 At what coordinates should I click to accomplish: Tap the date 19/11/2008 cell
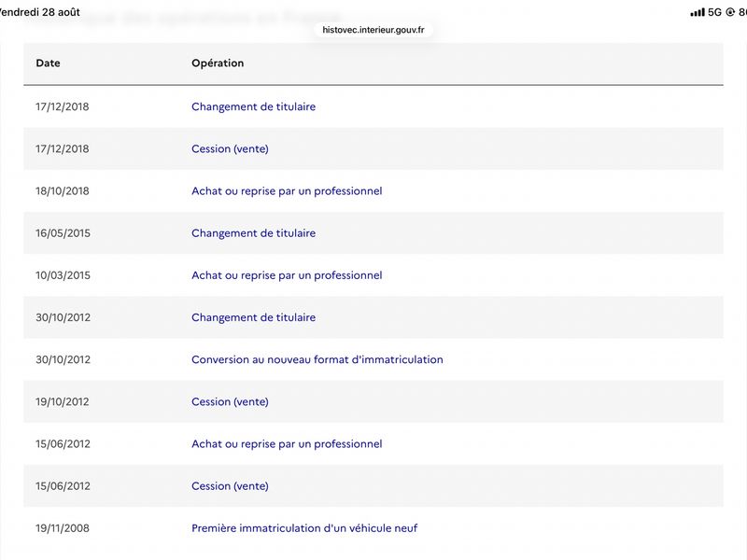[x=63, y=528]
